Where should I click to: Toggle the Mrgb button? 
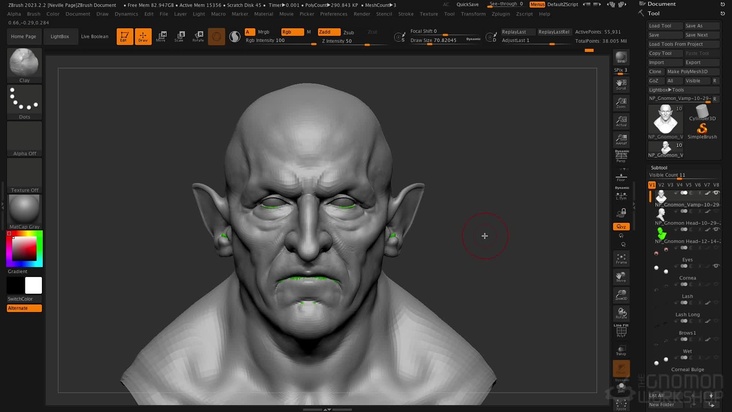264,32
